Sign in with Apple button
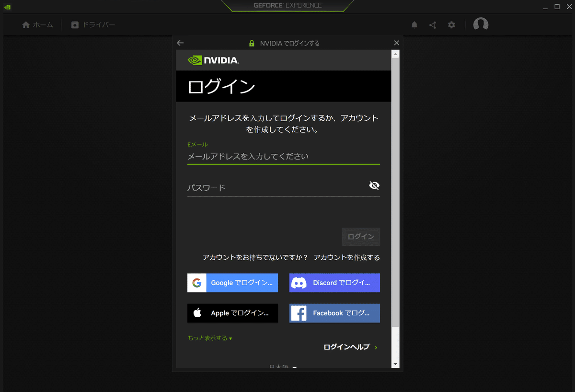 click(x=232, y=313)
